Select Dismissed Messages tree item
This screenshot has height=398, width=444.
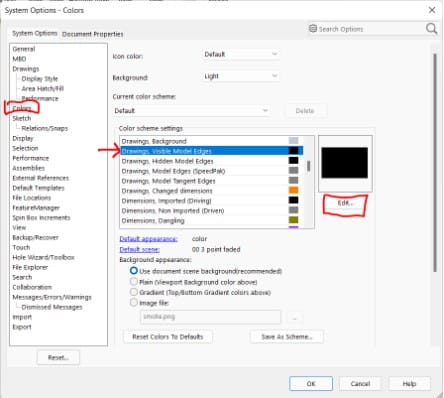click(x=52, y=307)
